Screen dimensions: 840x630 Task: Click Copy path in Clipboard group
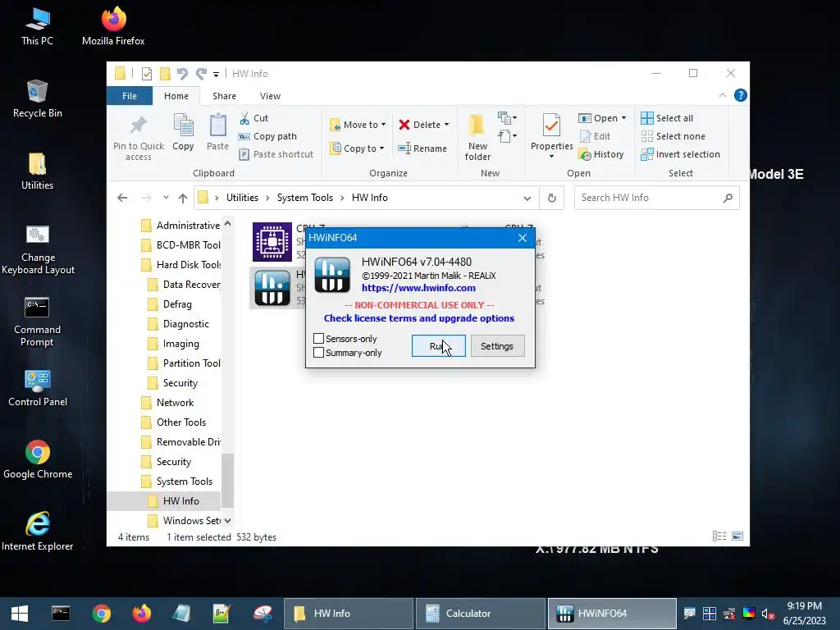268,136
